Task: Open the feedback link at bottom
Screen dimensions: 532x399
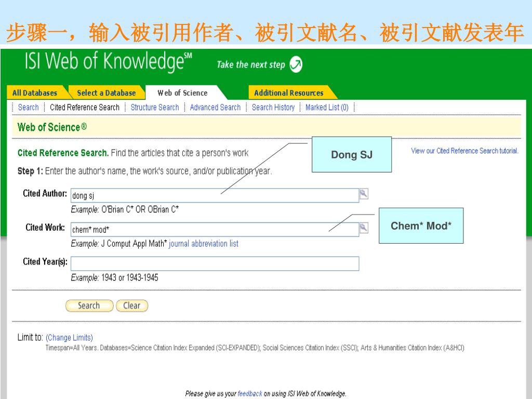Action: (250, 394)
